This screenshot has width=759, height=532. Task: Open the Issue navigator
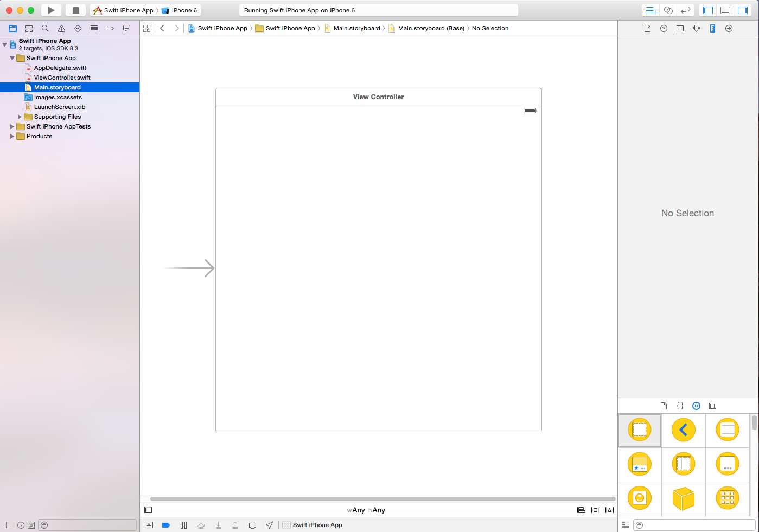(62, 28)
